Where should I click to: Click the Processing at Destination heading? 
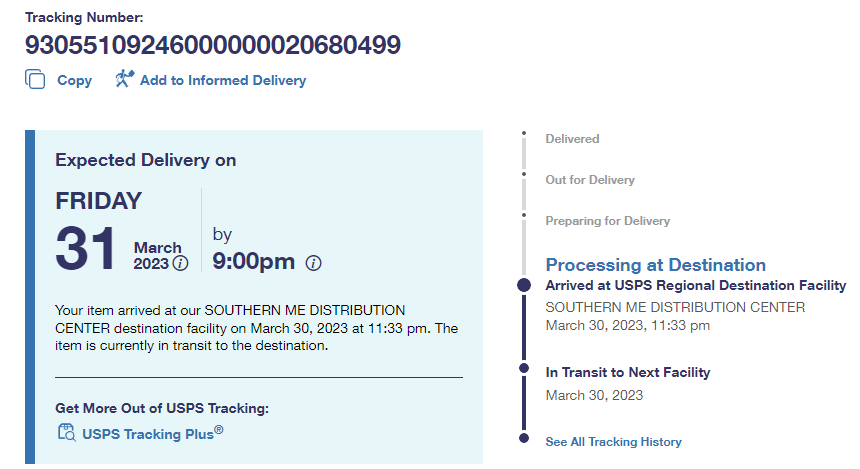[655, 265]
